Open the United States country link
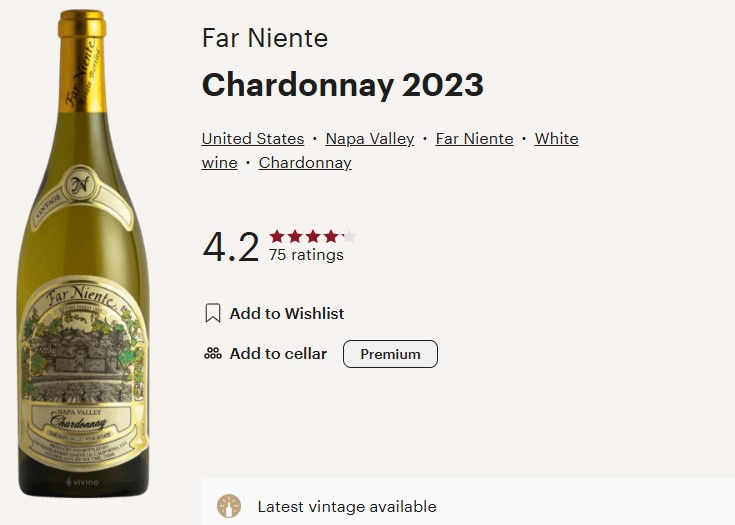Viewport: 735px width, 525px height. click(x=252, y=139)
